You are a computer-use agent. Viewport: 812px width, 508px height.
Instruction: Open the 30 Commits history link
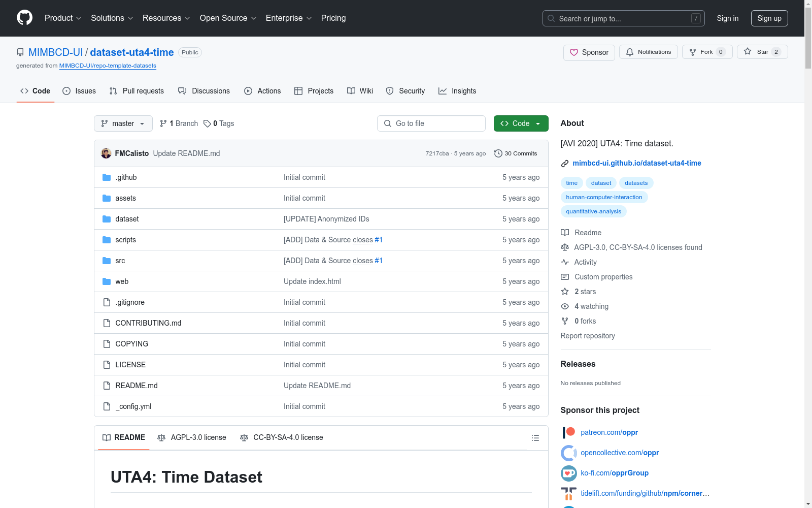516,153
